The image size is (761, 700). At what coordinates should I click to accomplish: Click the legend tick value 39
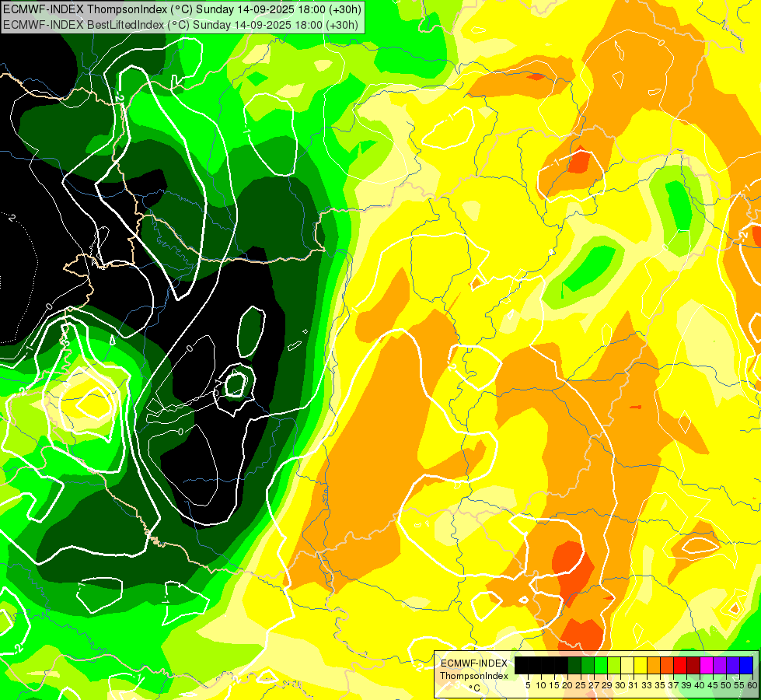tap(686, 685)
